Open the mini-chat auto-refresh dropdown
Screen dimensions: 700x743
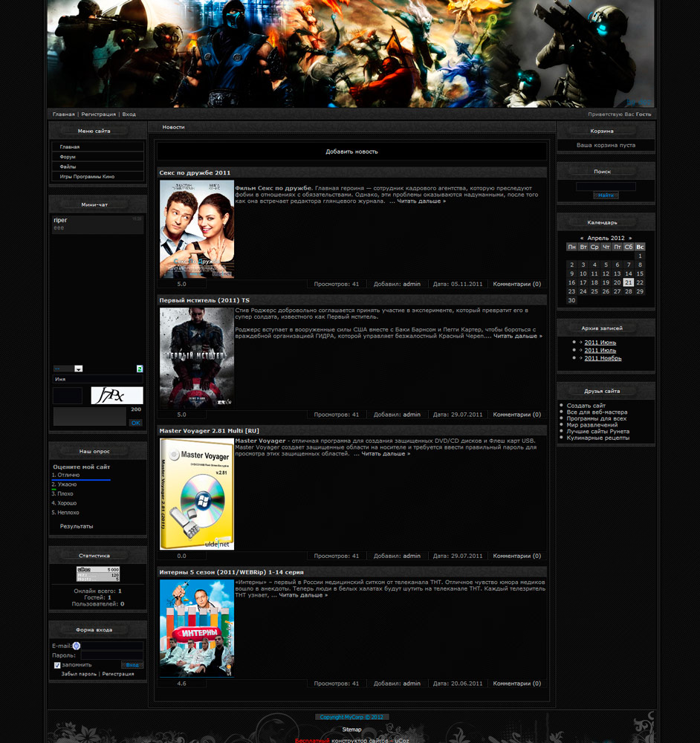68,369
